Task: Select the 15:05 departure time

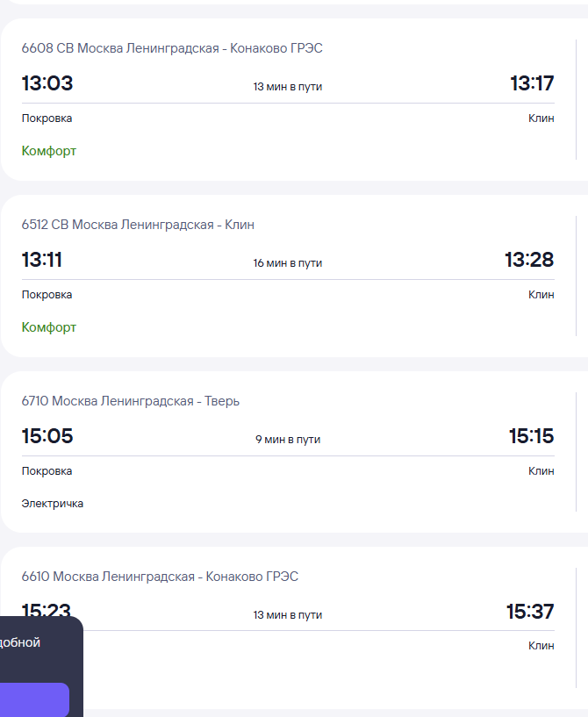Action: click(x=47, y=436)
